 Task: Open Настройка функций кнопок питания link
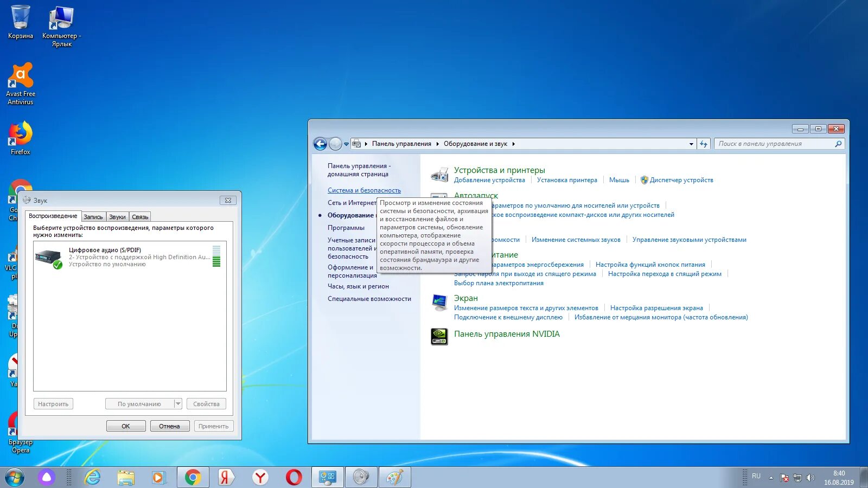tap(650, 265)
